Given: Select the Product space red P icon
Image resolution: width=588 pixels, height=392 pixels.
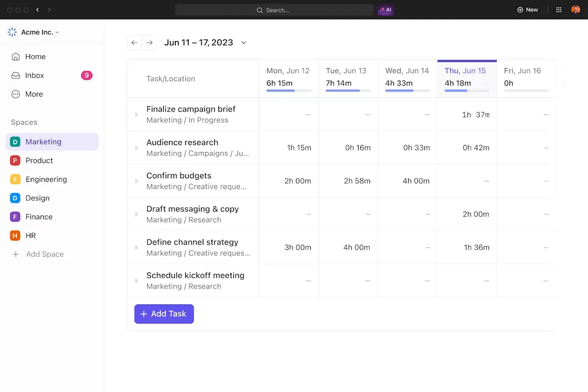Looking at the screenshot, I should coord(15,161).
